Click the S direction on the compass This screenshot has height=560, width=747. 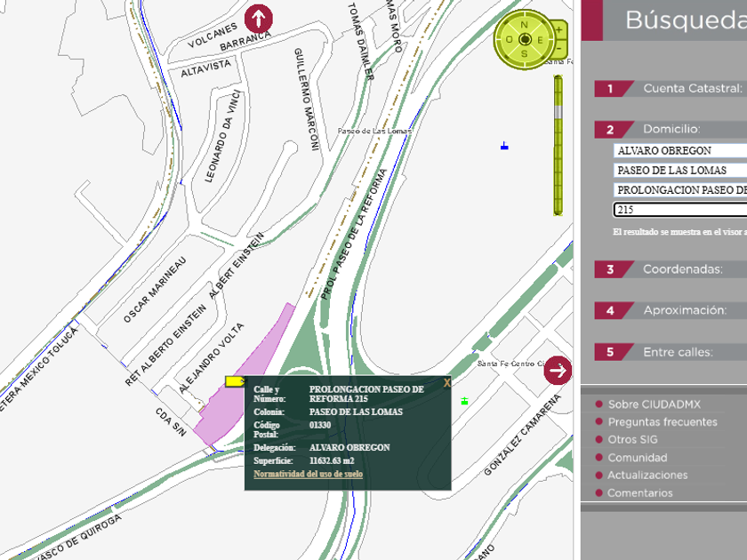[525, 54]
